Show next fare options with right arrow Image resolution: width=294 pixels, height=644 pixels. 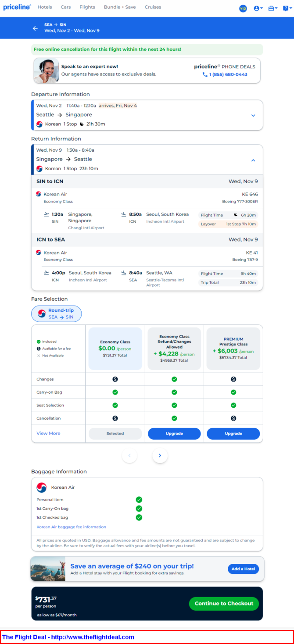(160, 455)
